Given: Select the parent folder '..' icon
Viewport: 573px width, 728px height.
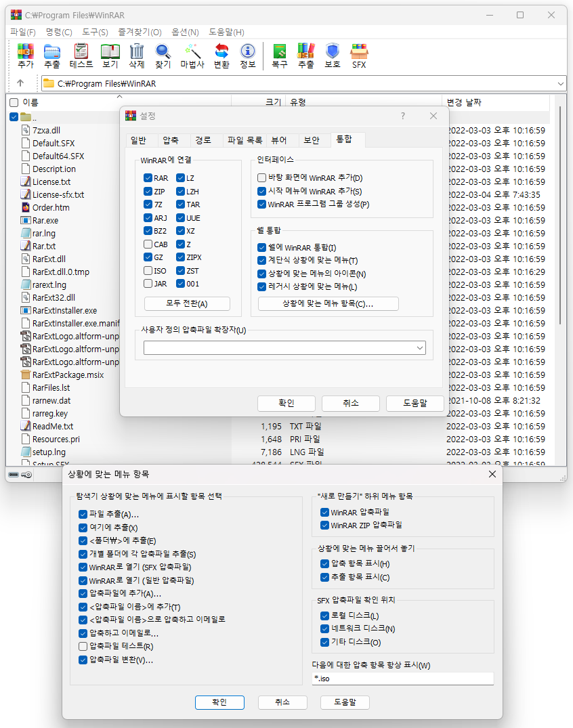Looking at the screenshot, I should pos(26,117).
